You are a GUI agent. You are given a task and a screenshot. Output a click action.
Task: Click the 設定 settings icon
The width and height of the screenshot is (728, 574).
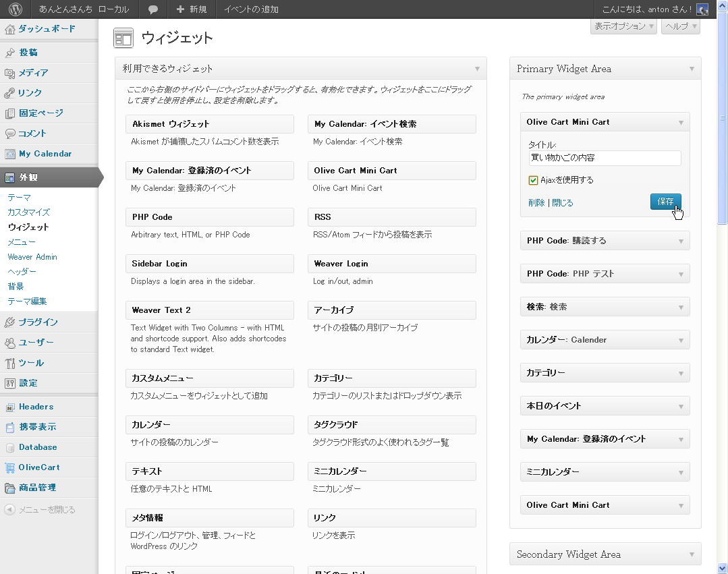pyautogui.click(x=9, y=383)
